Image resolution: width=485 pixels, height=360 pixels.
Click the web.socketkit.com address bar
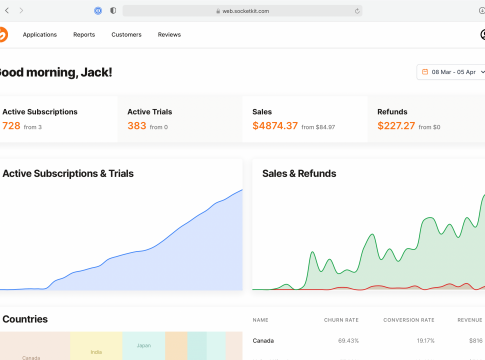[x=242, y=11]
